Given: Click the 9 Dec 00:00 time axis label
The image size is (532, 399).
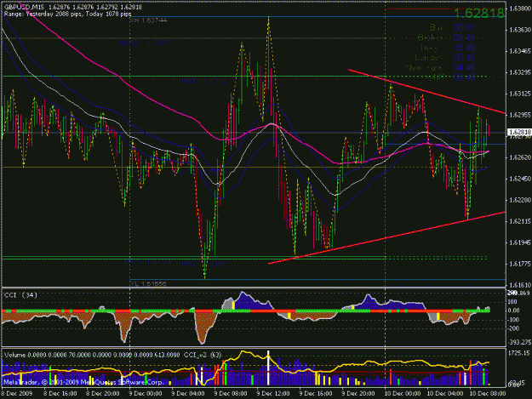Looking at the screenshot, I should tap(146, 394).
